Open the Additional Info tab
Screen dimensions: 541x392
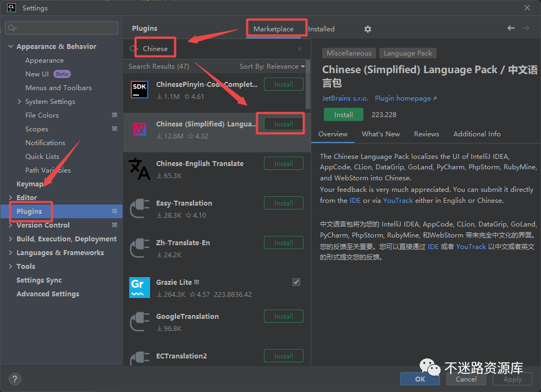point(477,134)
